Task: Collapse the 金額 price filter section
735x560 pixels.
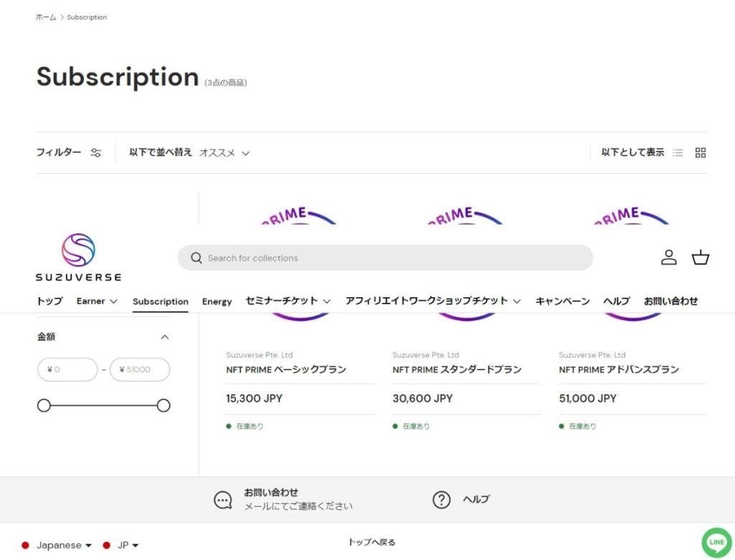Action: pos(164,336)
